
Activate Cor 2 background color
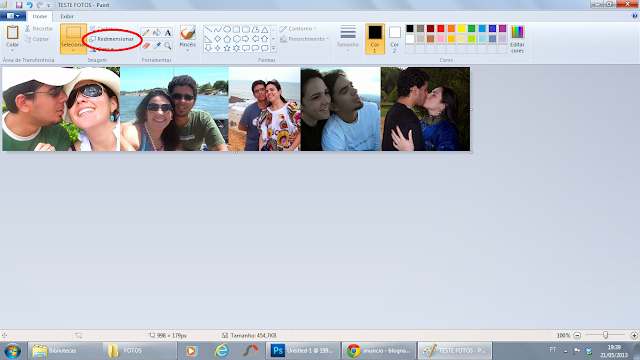click(394, 39)
